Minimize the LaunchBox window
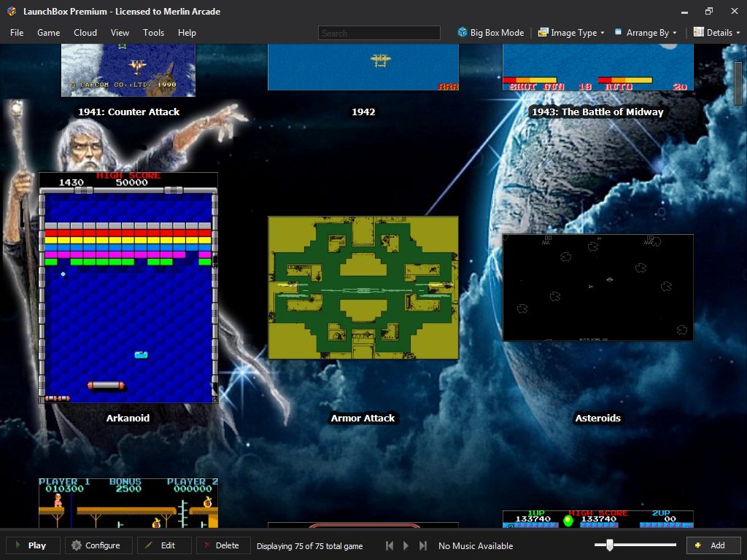747x560 pixels. [x=684, y=12]
